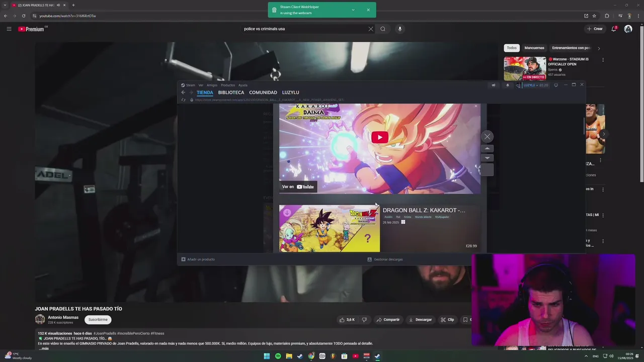Go back in Steam store
This screenshot has width=644, height=362.
tap(183, 93)
